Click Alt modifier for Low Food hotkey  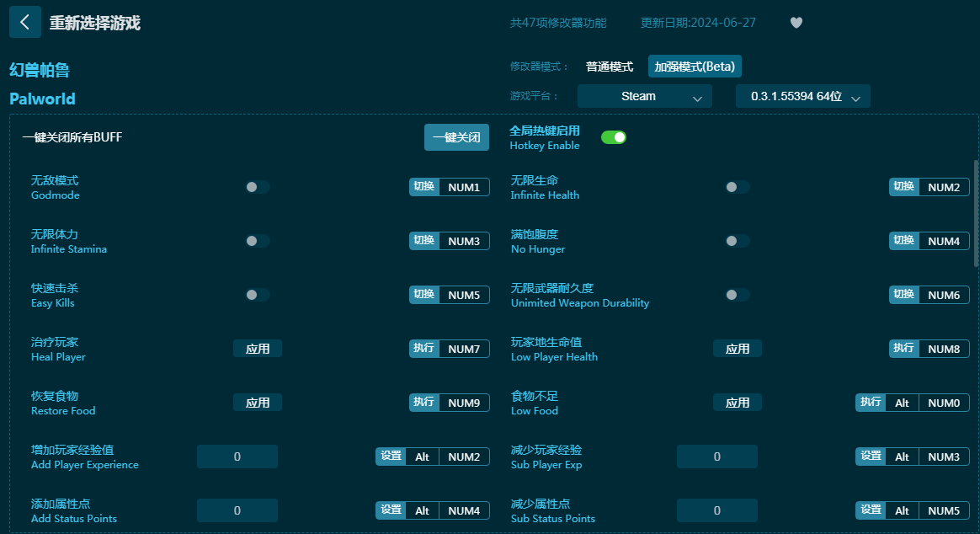902,403
